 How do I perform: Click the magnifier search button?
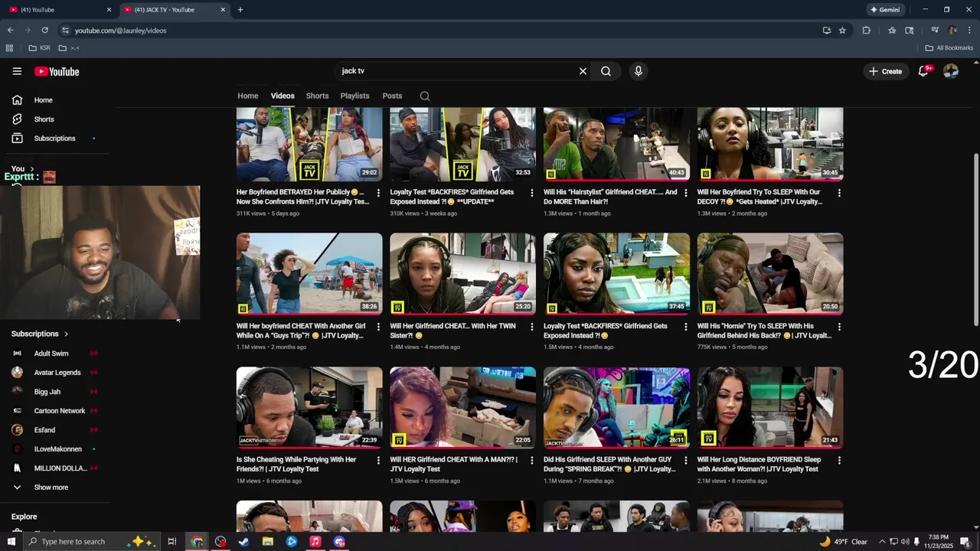(606, 71)
